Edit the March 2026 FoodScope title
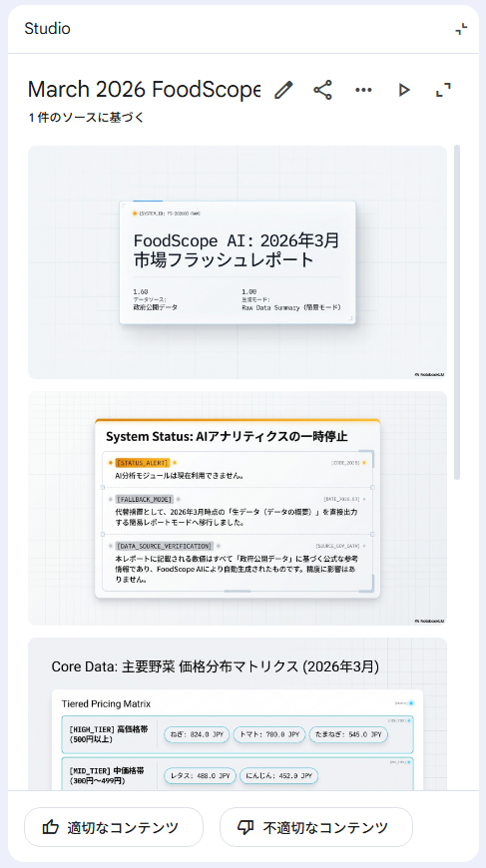The image size is (486, 868). pyautogui.click(x=283, y=90)
